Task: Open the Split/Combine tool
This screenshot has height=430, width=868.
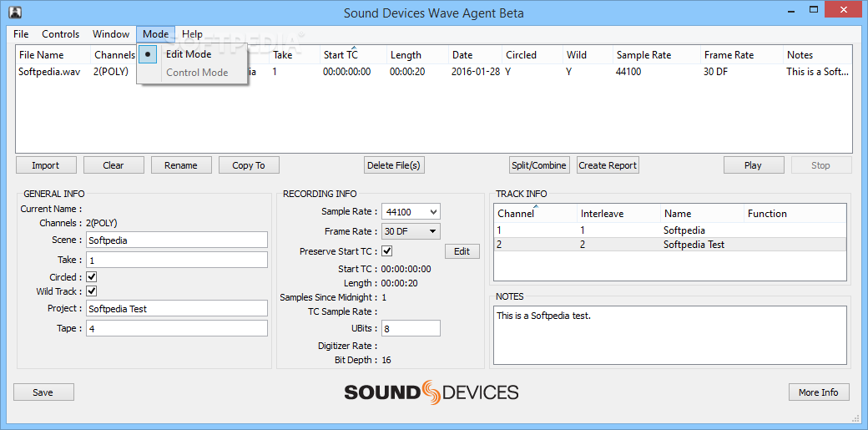Action: [539, 165]
